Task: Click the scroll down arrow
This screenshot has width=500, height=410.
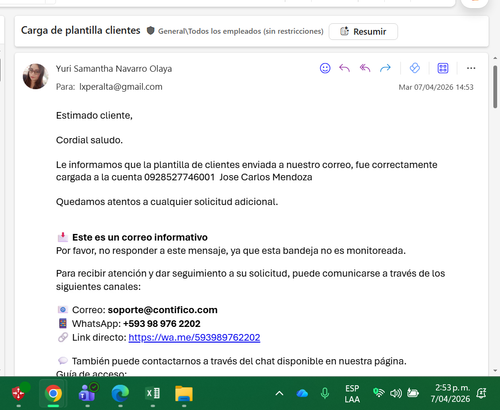Action: coord(495,370)
